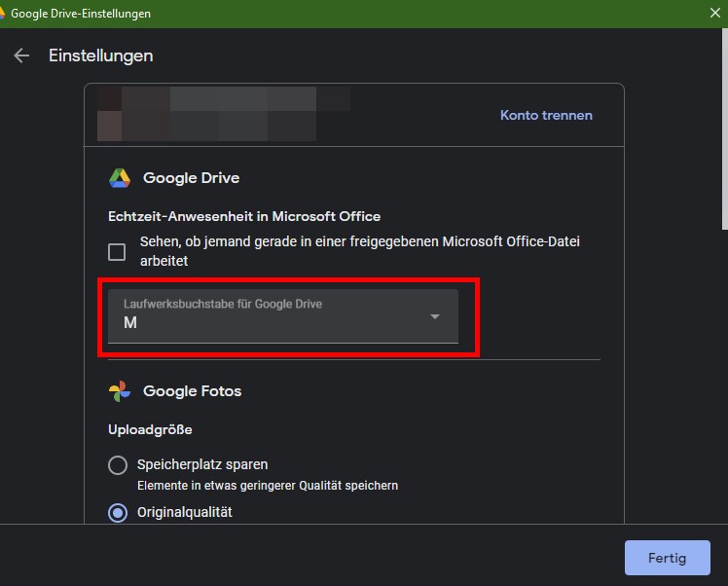Click the Google Fotos pinwheel icon

[120, 391]
